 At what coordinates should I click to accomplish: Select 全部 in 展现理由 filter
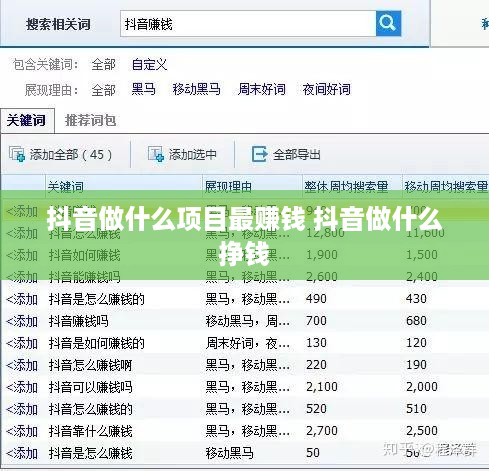point(104,90)
